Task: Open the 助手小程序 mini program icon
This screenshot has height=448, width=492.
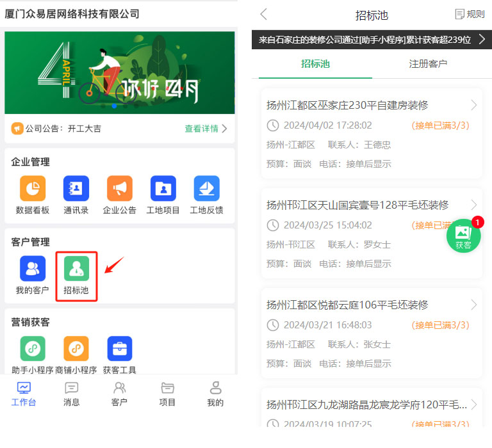Action: (32, 349)
